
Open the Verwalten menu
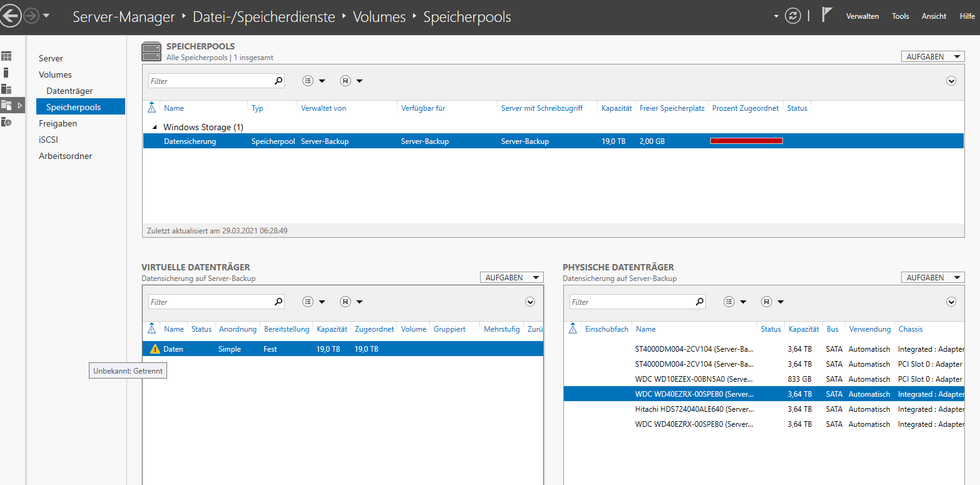tap(862, 16)
